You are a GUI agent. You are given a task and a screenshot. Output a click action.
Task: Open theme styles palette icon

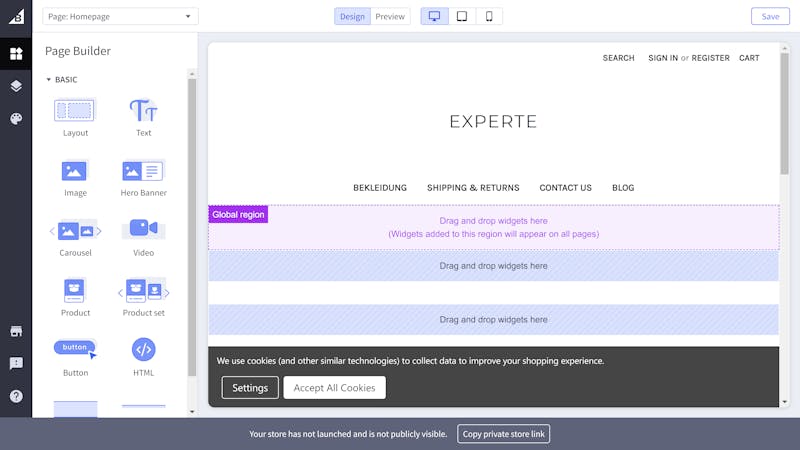16,119
